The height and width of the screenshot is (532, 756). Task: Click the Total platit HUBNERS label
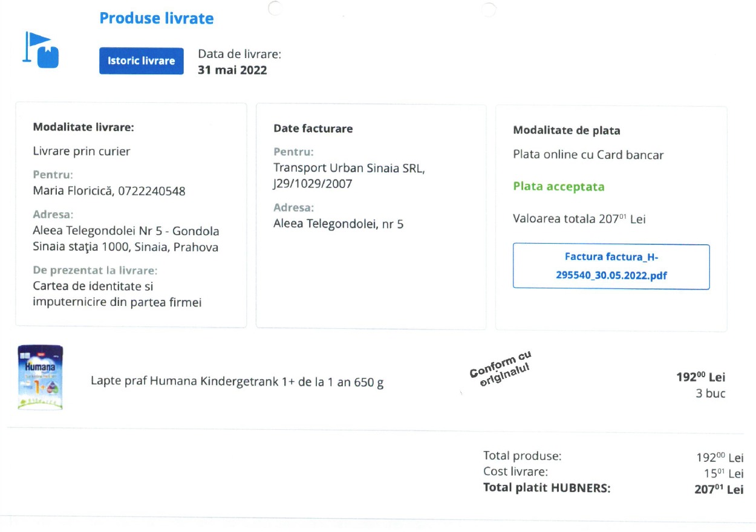click(547, 488)
